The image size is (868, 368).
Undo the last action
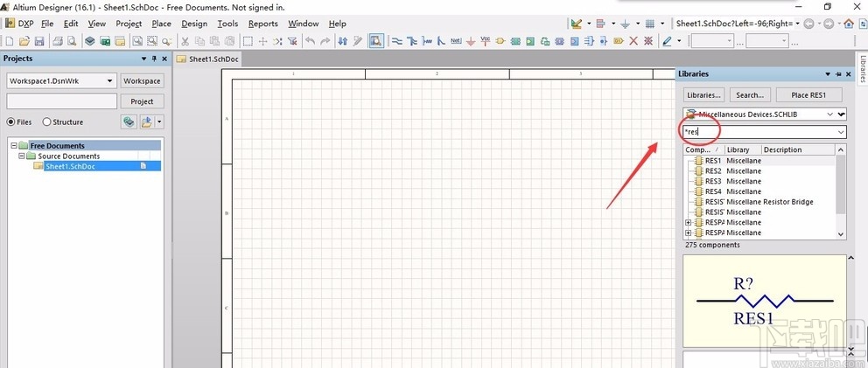coord(310,41)
